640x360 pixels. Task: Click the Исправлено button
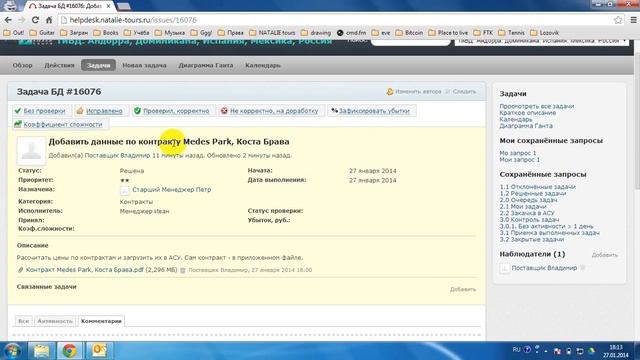100,111
